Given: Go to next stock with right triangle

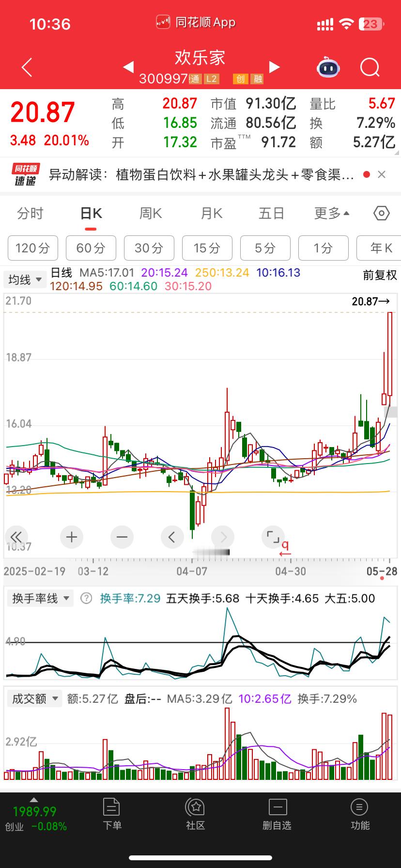Looking at the screenshot, I should coord(275,67).
